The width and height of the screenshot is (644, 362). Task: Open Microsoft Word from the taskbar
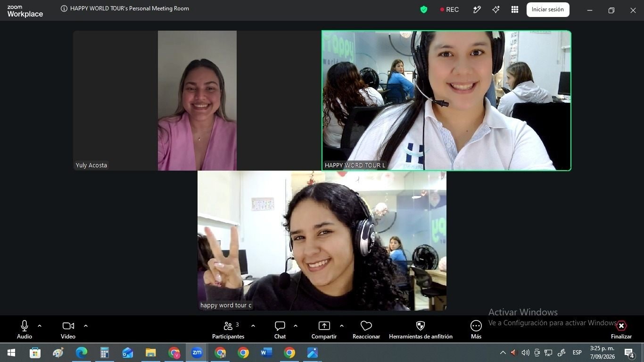[x=266, y=353]
